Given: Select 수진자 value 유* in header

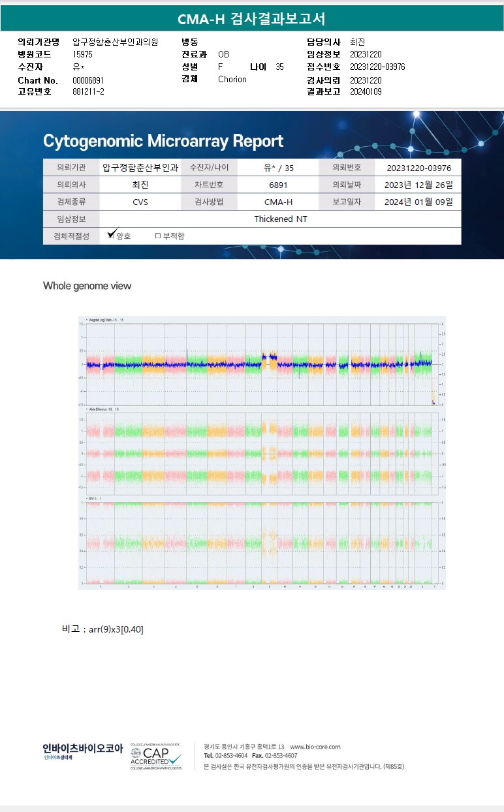Looking at the screenshot, I should [x=78, y=67].
